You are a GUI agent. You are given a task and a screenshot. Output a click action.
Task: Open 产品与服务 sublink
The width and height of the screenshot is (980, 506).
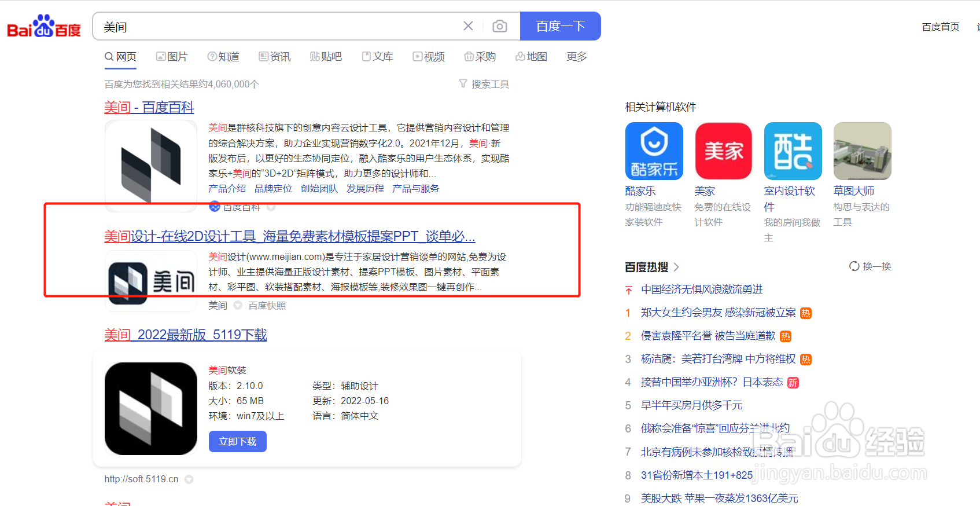coord(416,189)
